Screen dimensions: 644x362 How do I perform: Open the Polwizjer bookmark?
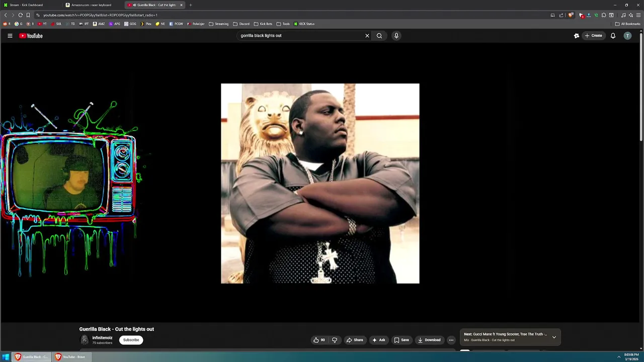click(x=196, y=24)
